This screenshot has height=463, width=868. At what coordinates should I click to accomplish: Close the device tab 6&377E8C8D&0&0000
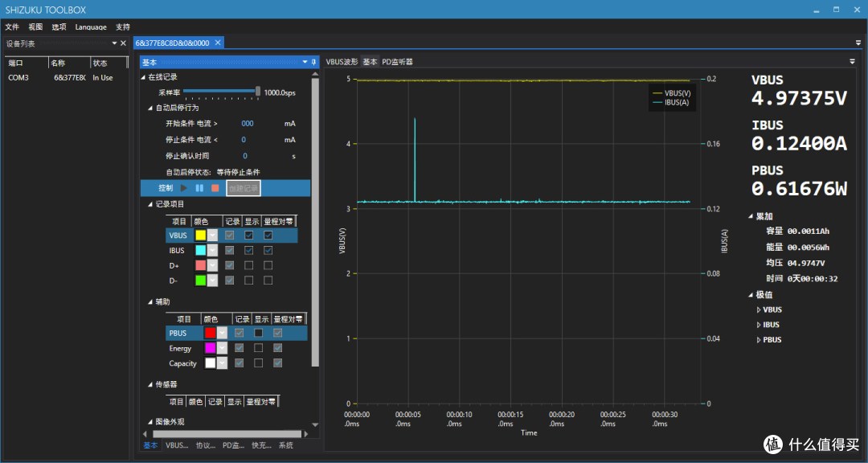tap(218, 43)
